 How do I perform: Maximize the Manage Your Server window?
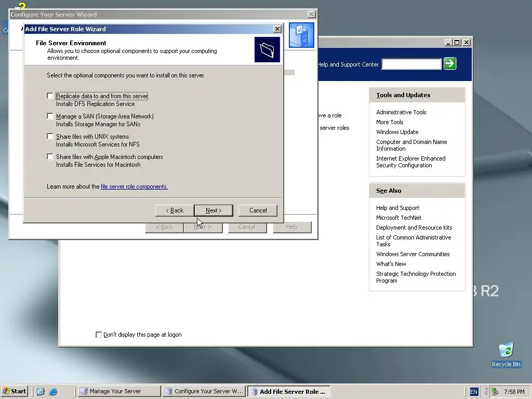457,43
